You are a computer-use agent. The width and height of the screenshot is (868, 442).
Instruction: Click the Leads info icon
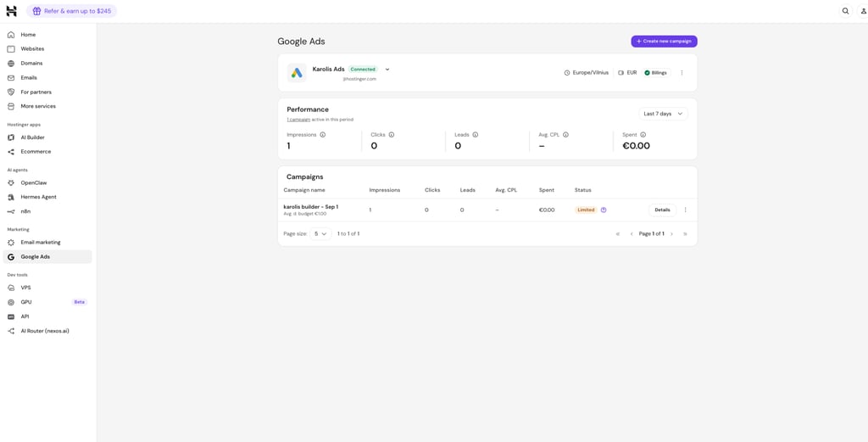point(476,135)
